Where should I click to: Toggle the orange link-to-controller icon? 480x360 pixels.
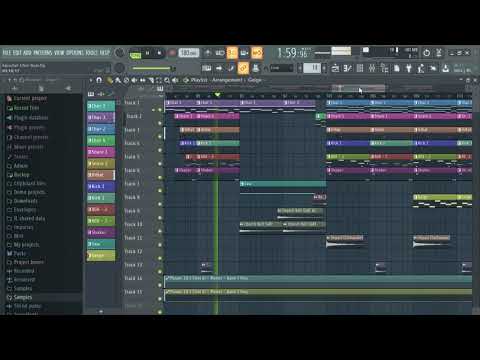[x=243, y=68]
